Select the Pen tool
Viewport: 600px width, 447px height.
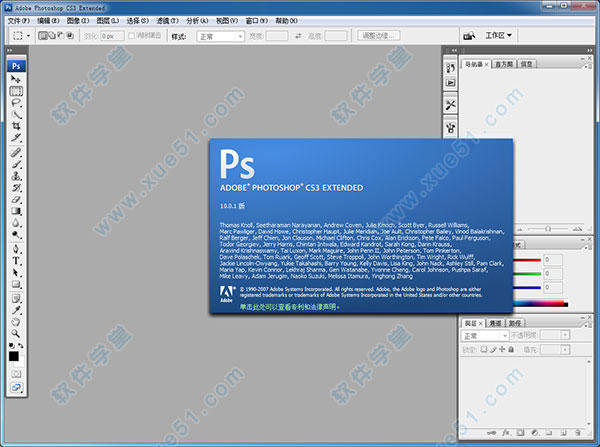click(16, 249)
